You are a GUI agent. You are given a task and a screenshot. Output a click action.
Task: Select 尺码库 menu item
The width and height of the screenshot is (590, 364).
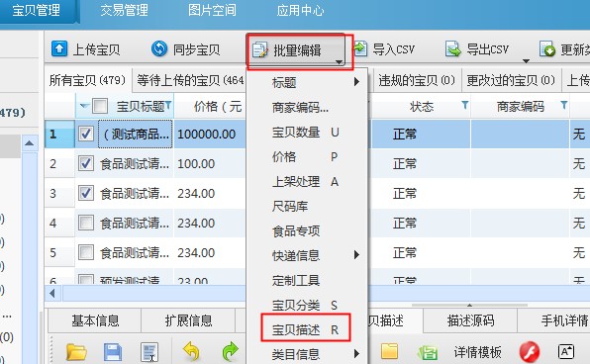(x=307, y=206)
